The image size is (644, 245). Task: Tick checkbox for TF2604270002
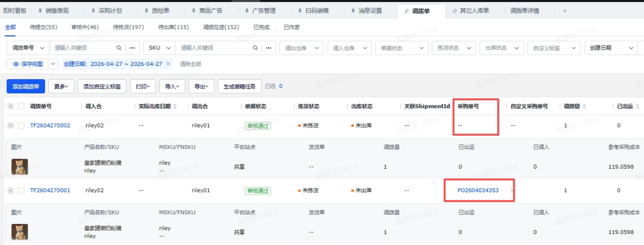pos(21,126)
